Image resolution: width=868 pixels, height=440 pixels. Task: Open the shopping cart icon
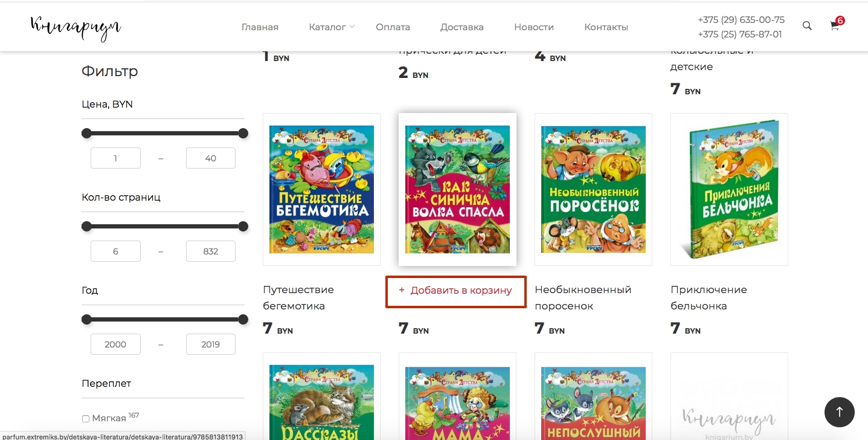(835, 26)
